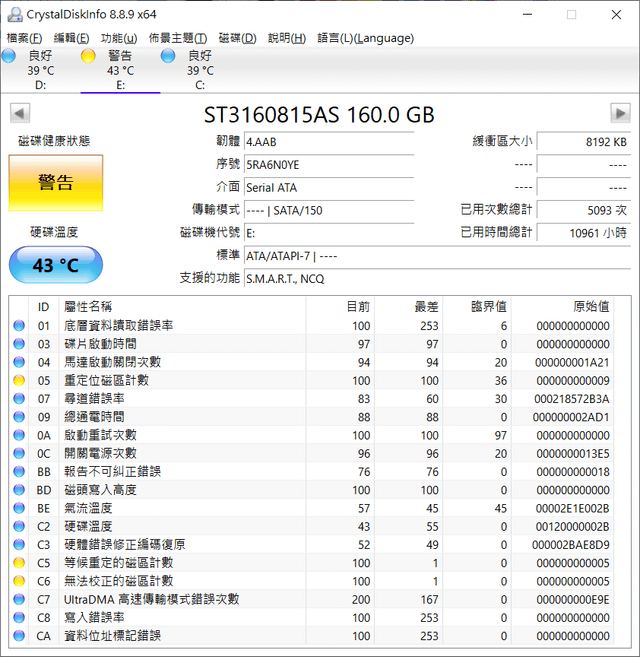Image resolution: width=640 pixels, height=657 pixels.
Task: Click the standard field ATA/ATAPI-7
Action: point(437,256)
